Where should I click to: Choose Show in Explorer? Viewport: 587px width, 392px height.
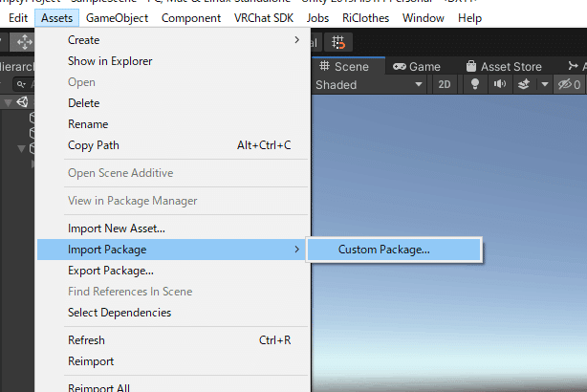(x=174, y=61)
